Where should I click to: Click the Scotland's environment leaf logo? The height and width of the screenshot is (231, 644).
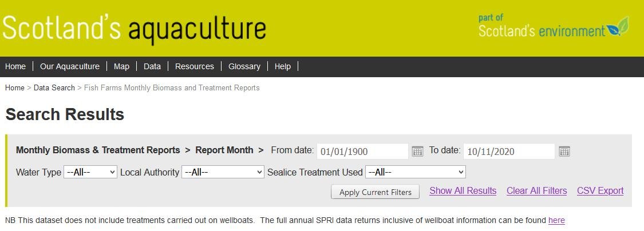pyautogui.click(x=618, y=27)
